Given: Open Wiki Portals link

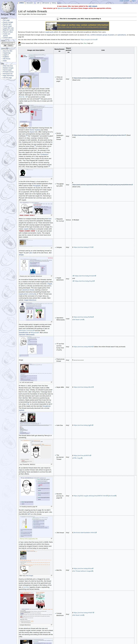Looking at the screenshot, I should (x=7, y=59).
